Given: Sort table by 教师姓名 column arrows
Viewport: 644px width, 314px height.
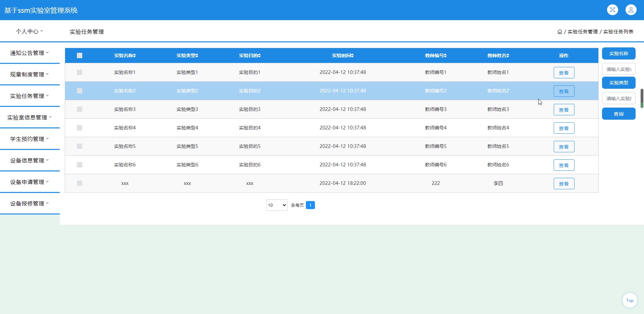Looking at the screenshot, I should tap(508, 55).
